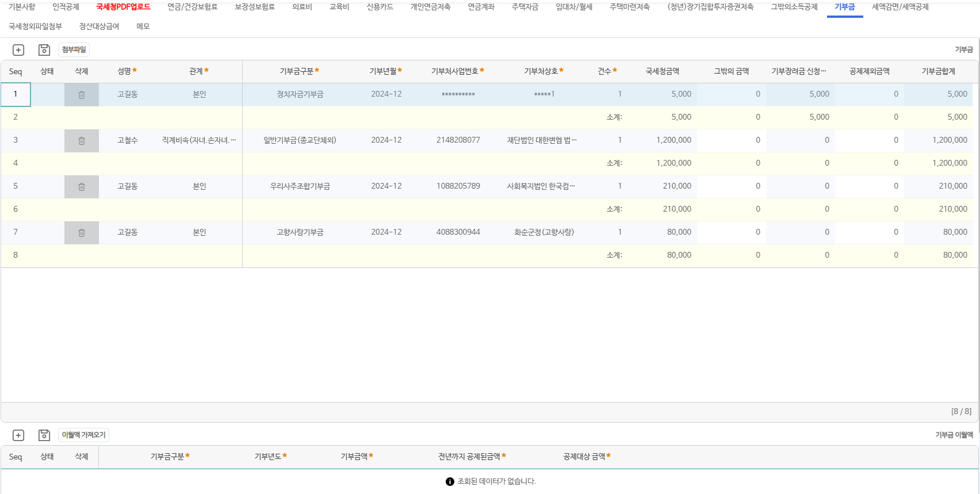Select business number 1088205789
This screenshot has width=980, height=494.
point(458,186)
